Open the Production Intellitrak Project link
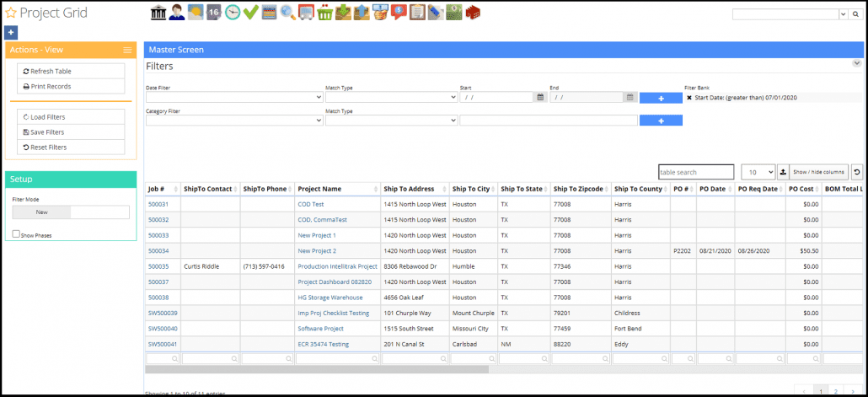The width and height of the screenshot is (868, 397). [337, 266]
